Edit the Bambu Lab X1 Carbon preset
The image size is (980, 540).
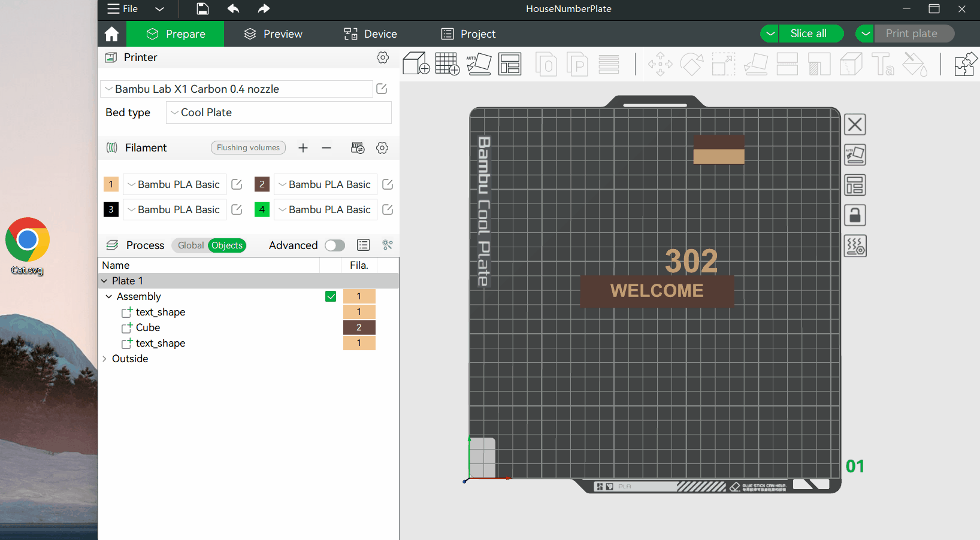coord(382,89)
